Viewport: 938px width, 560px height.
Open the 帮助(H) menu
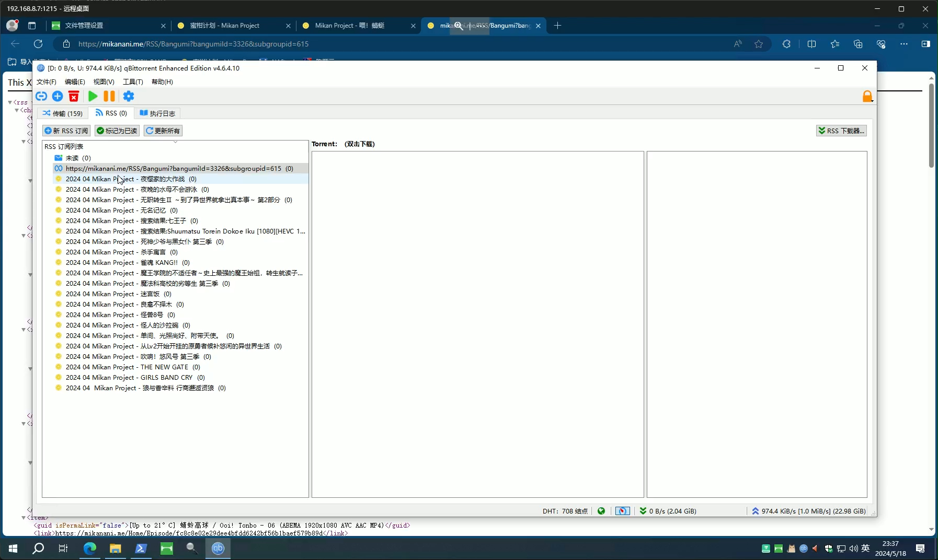click(162, 81)
